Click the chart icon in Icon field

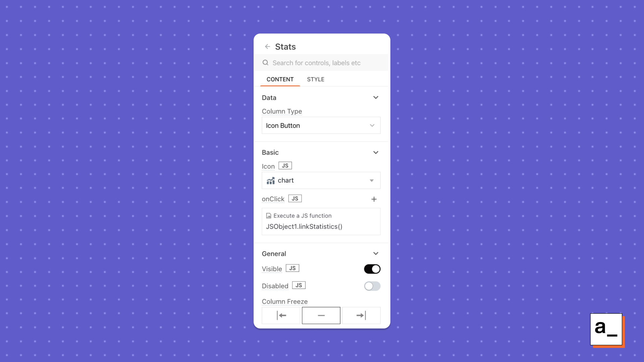coord(270,180)
